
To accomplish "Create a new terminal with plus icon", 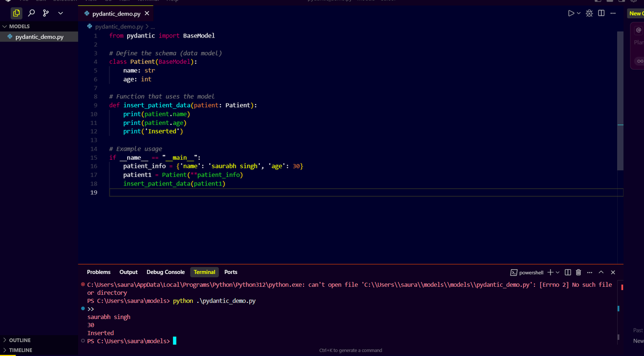I will click(550, 272).
